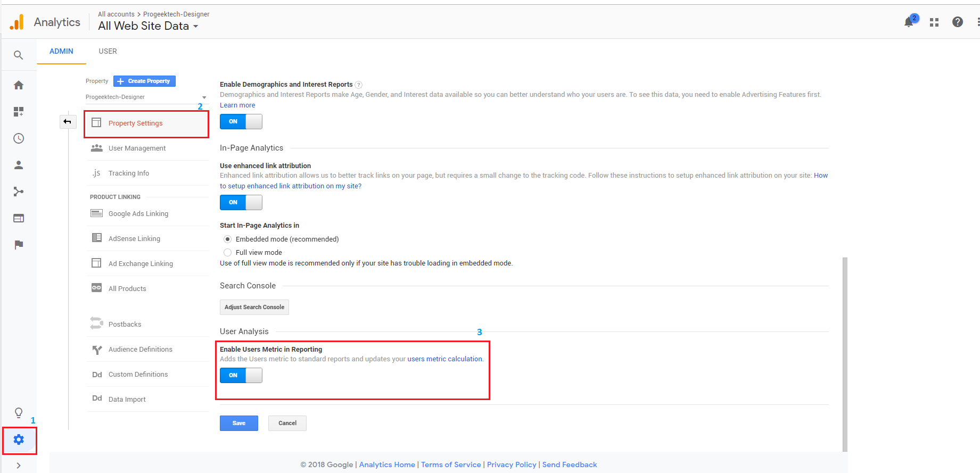Open Behavior window icon

pos(19,218)
